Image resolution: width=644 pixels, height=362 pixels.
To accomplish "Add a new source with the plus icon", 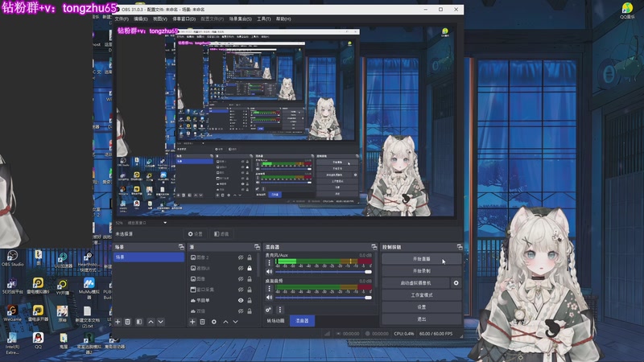I will coord(192,322).
